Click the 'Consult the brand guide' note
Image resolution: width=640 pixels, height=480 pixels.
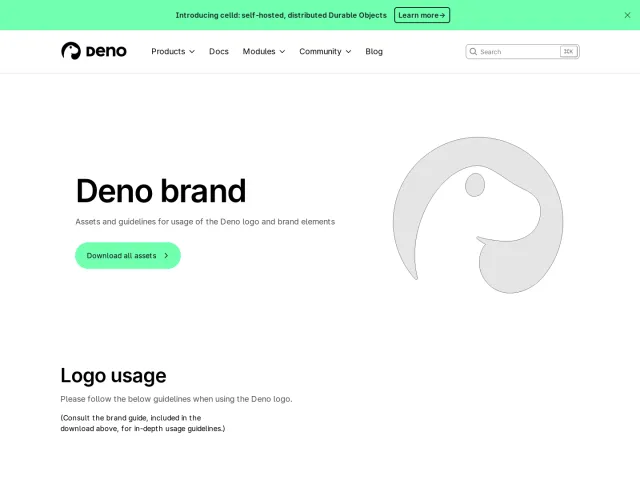[x=143, y=423]
